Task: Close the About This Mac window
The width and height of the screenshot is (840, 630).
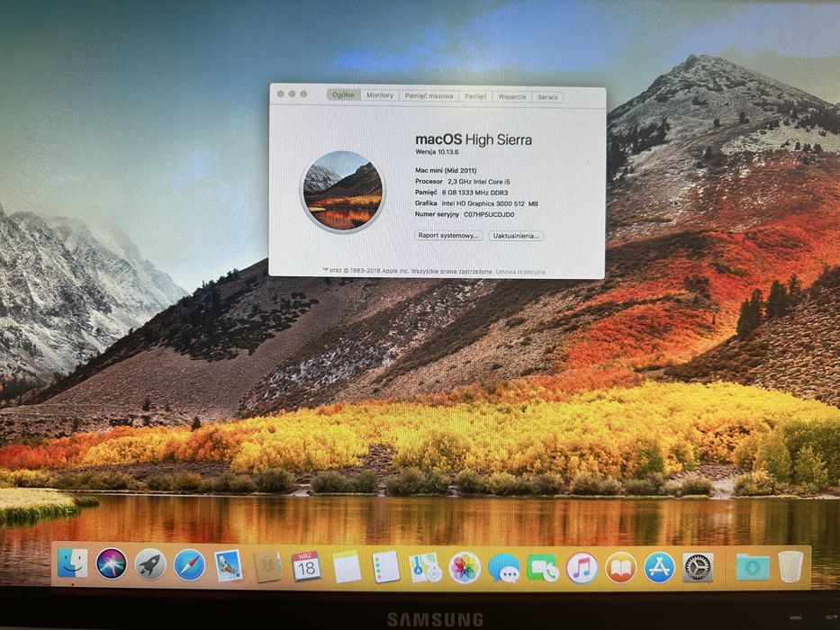Action: 281,94
